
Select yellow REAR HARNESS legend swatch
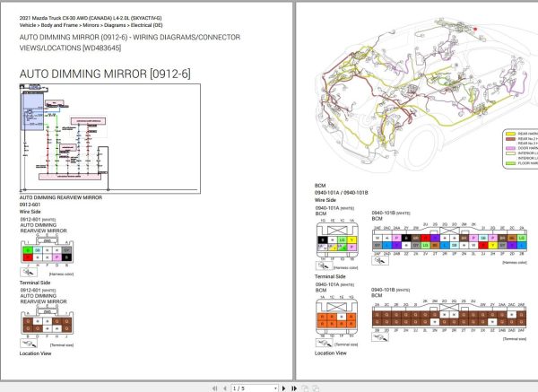pyautogui.click(x=510, y=134)
